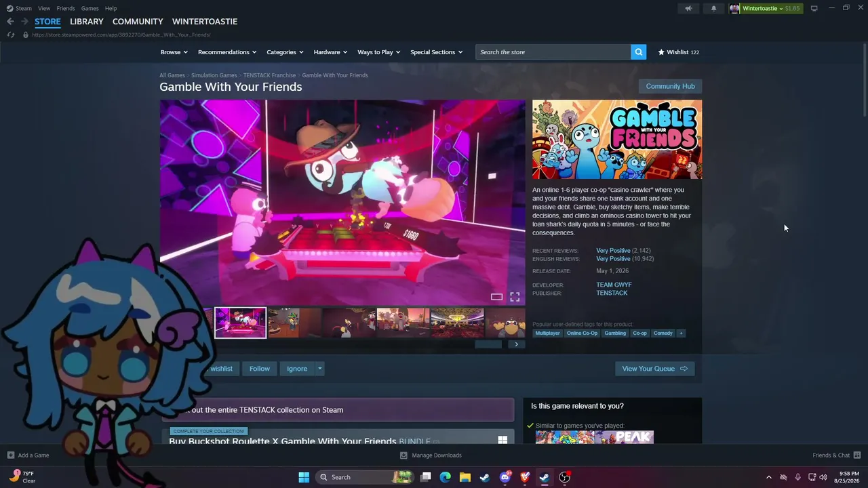
Task: Select the golden casino hall screenshot thumbnail
Action: coord(458,323)
